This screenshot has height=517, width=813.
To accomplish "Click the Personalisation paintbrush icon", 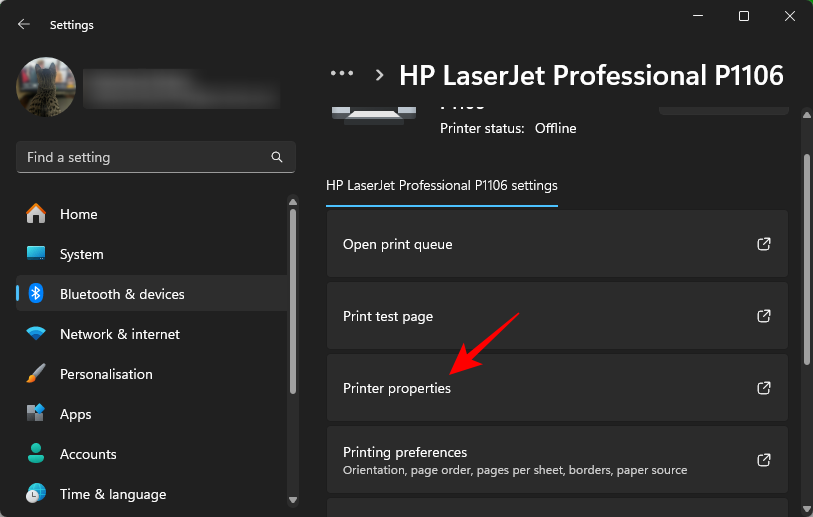I will click(36, 374).
